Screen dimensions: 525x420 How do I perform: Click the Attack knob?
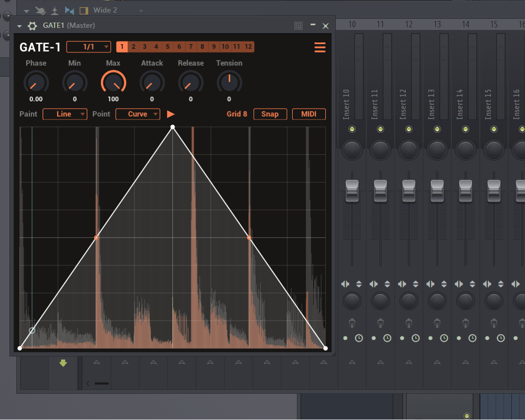point(152,82)
